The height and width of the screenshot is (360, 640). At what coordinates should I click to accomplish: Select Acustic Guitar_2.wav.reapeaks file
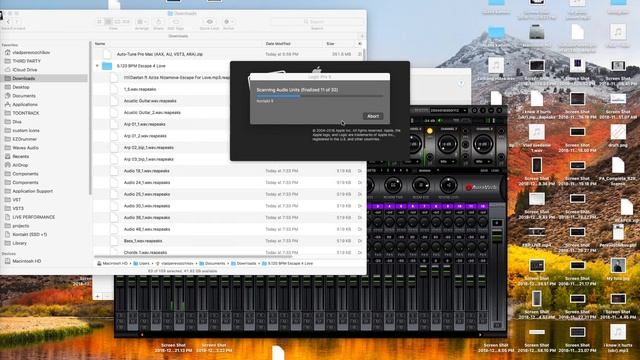[x=152, y=112]
